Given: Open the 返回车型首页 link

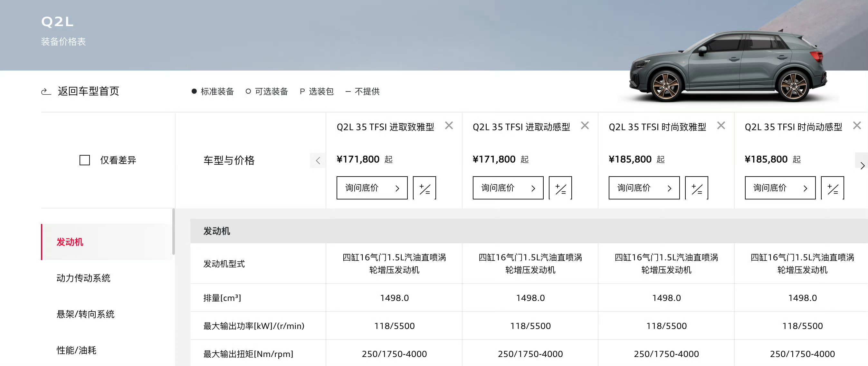Looking at the screenshot, I should click(88, 91).
